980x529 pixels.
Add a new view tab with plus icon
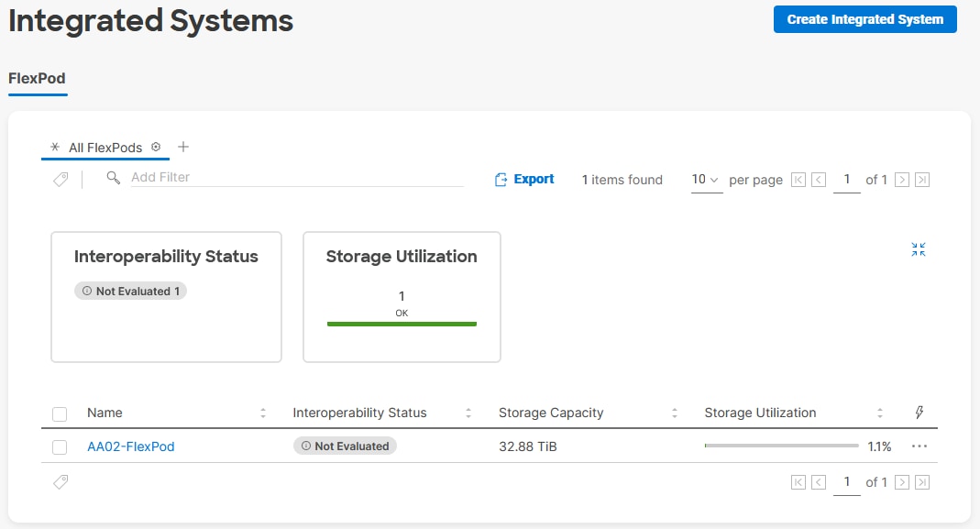pyautogui.click(x=183, y=147)
